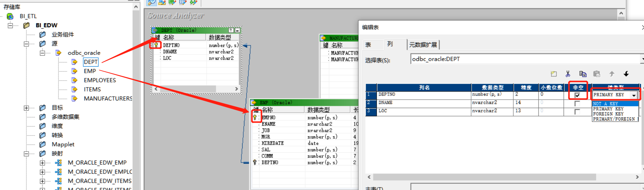Click DEPT window scroll-left arrow
The image size is (644, 190).
156,89
